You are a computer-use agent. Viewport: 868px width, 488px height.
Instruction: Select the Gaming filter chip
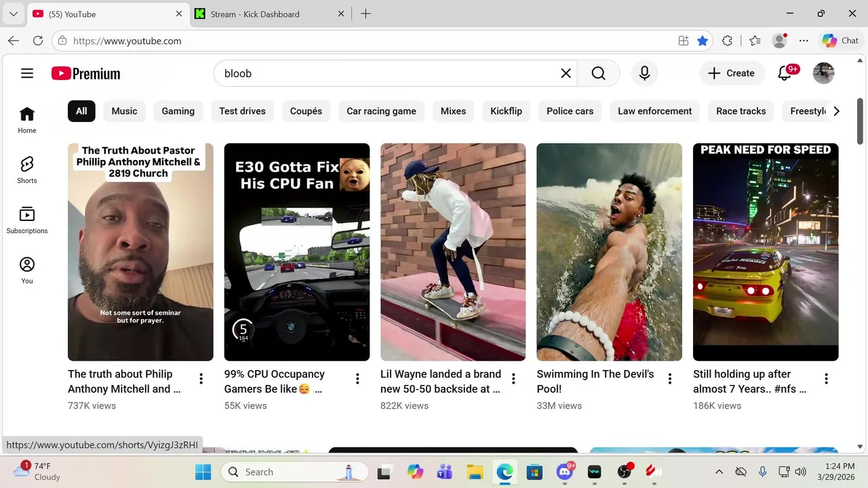click(178, 111)
